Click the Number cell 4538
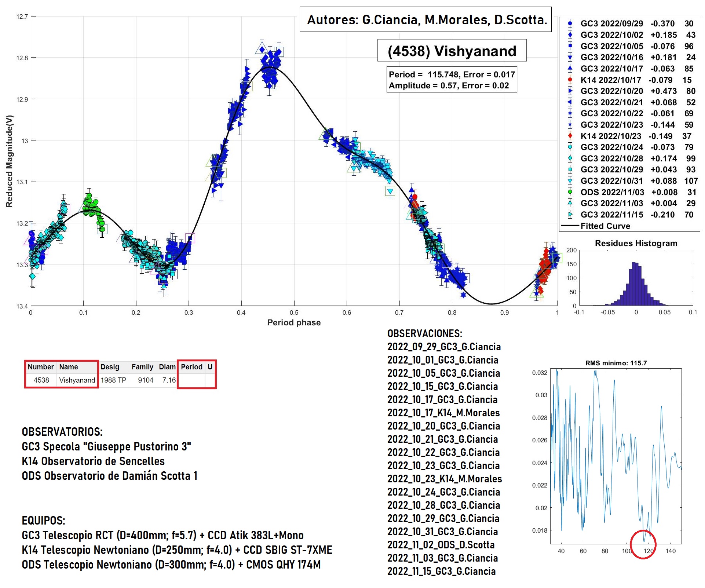The width and height of the screenshot is (705, 588). click(41, 380)
